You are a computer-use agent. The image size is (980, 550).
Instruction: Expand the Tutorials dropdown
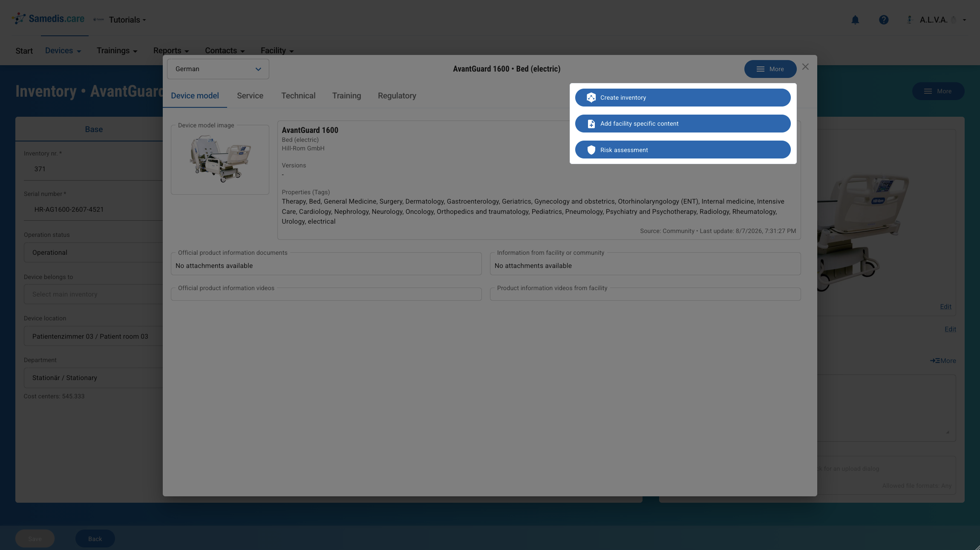127,20
